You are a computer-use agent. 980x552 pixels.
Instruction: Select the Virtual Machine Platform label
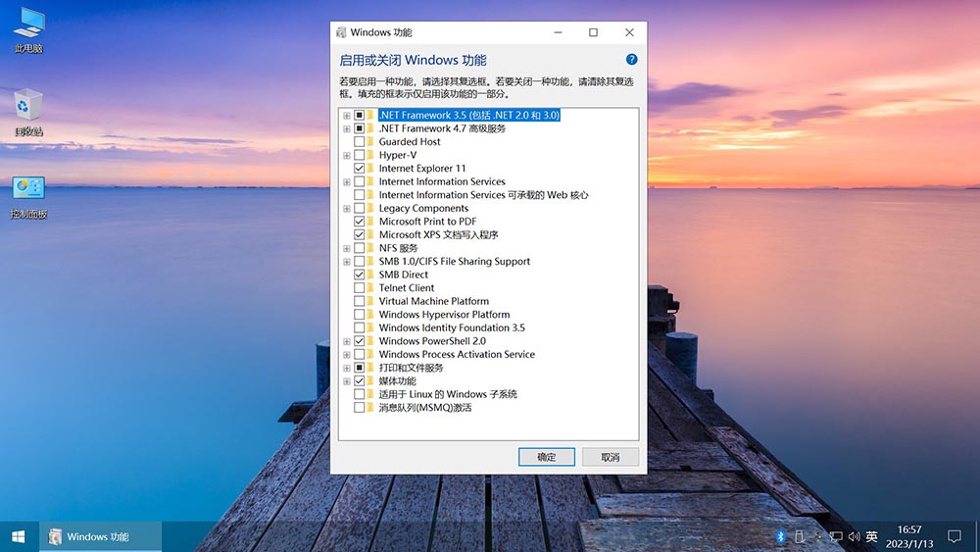tap(434, 301)
